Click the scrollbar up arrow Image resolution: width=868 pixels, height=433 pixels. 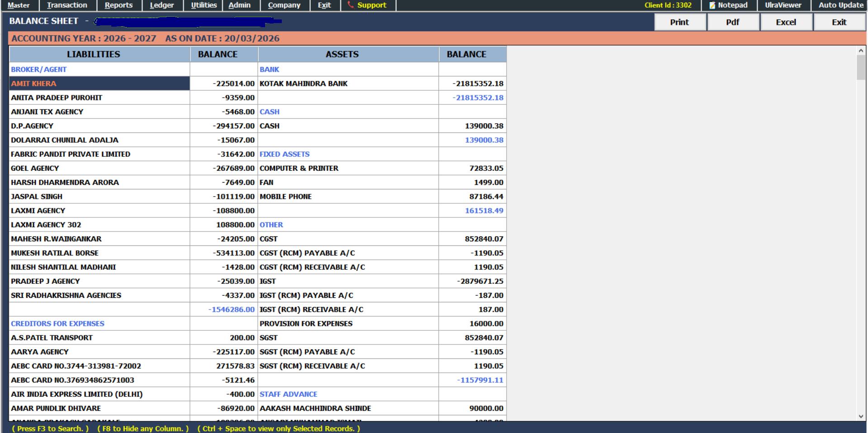(861, 51)
